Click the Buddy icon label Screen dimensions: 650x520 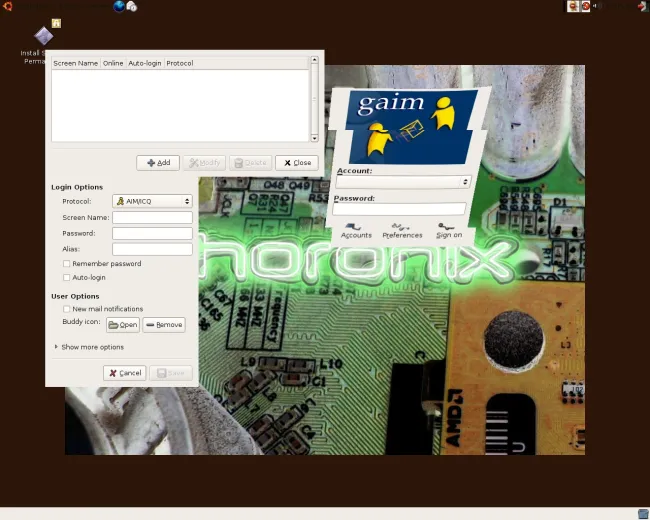tap(81, 321)
